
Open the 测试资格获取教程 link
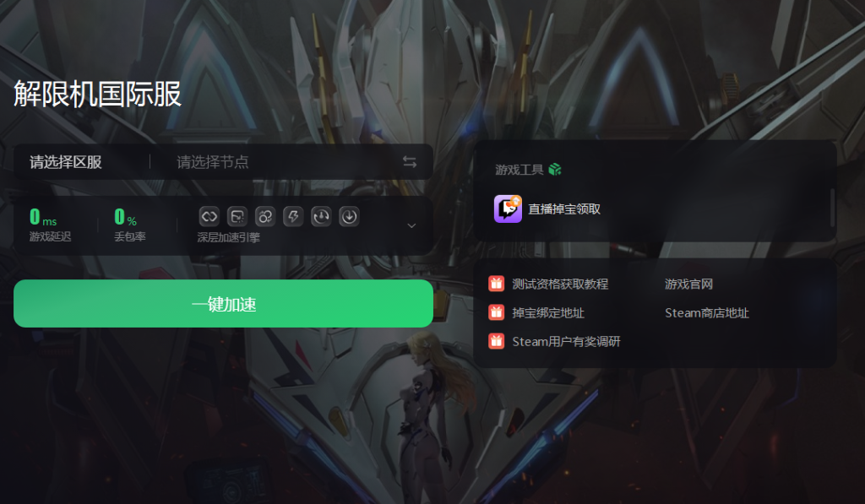click(560, 284)
